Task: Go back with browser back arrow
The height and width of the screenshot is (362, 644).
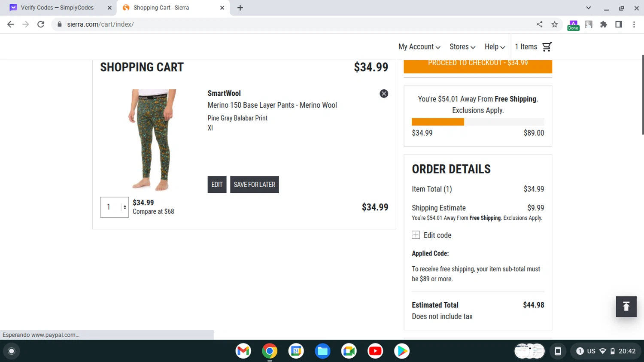Action: coord(11,24)
